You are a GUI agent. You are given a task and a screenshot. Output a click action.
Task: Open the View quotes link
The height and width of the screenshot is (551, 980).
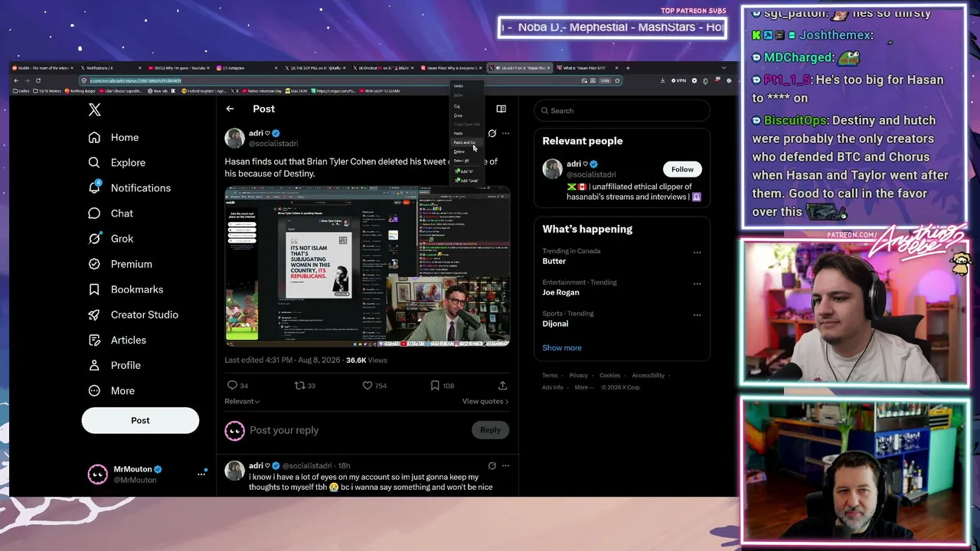tap(485, 401)
